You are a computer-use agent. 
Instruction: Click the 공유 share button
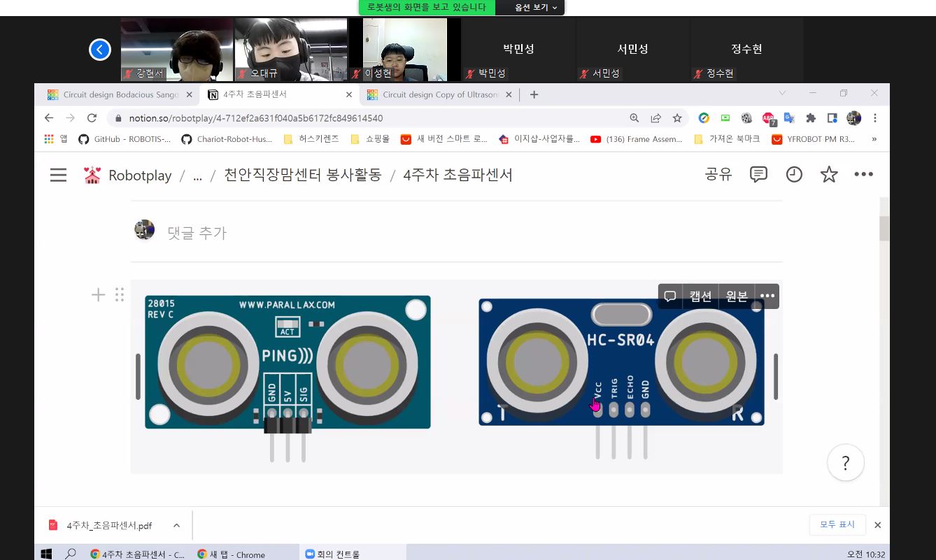click(x=718, y=175)
